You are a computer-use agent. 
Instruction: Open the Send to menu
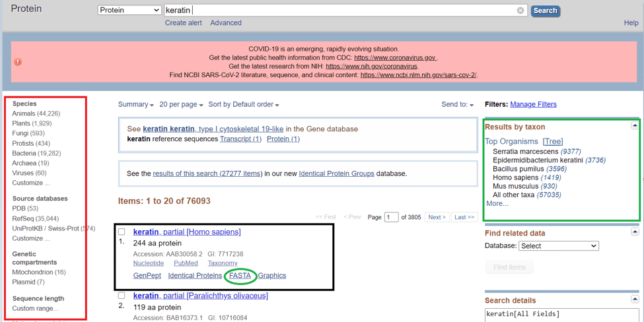point(458,104)
